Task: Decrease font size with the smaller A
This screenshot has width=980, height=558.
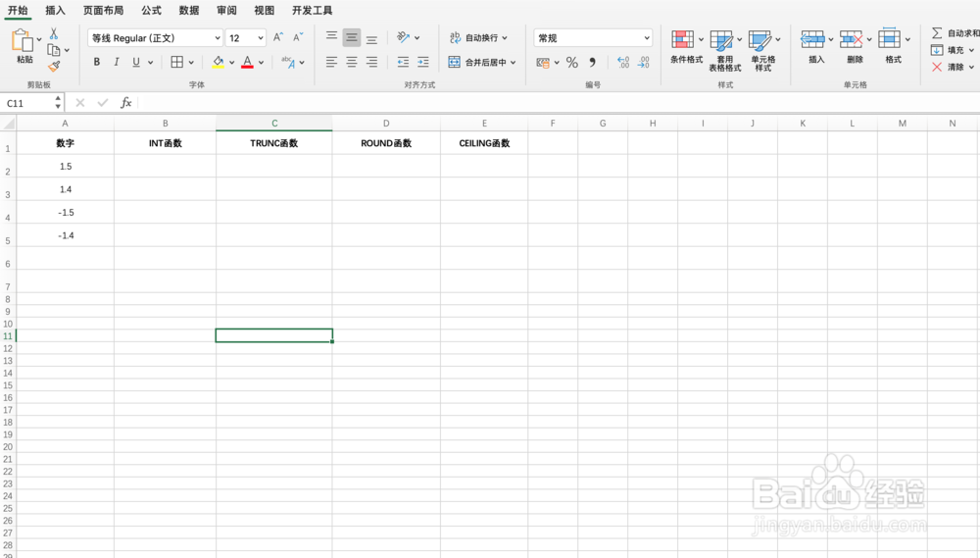Action: 298,37
